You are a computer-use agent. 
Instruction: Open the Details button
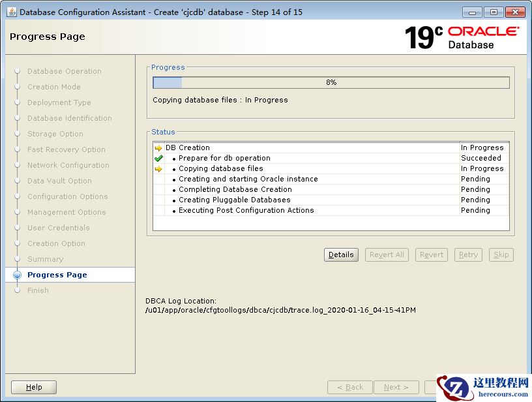(341, 255)
